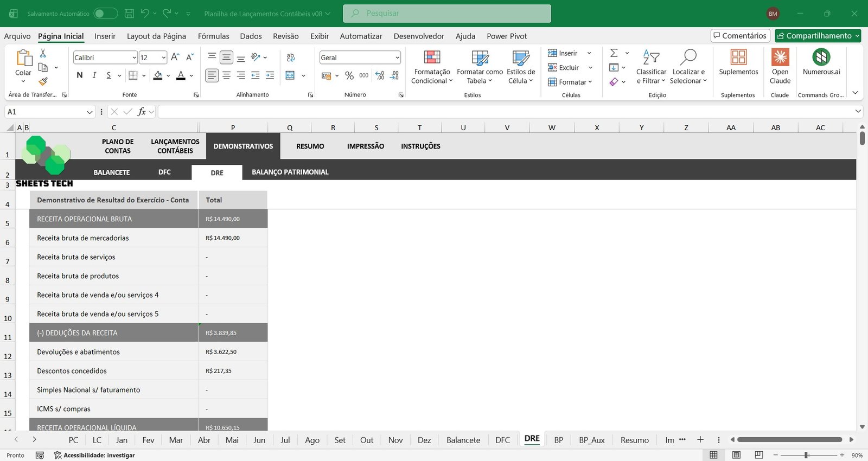
Task: Click the Localizar e Selecionar magnifier icon
Action: (x=688, y=57)
